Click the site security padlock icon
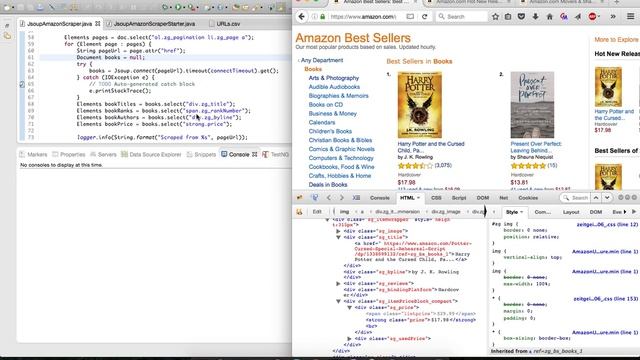The height and width of the screenshot is (360, 640). click(x=322, y=17)
